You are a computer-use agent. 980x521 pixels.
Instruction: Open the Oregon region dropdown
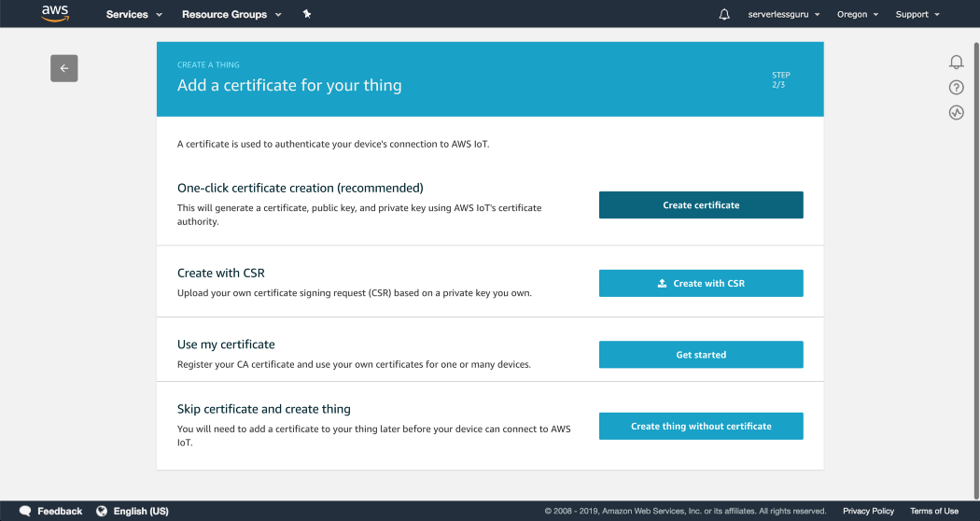coord(858,14)
